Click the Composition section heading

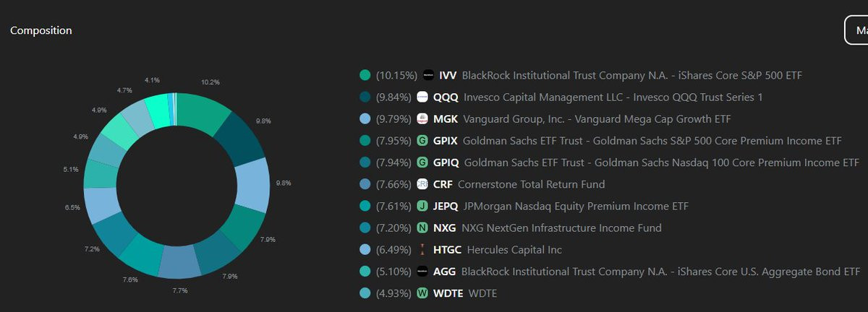coord(41,30)
